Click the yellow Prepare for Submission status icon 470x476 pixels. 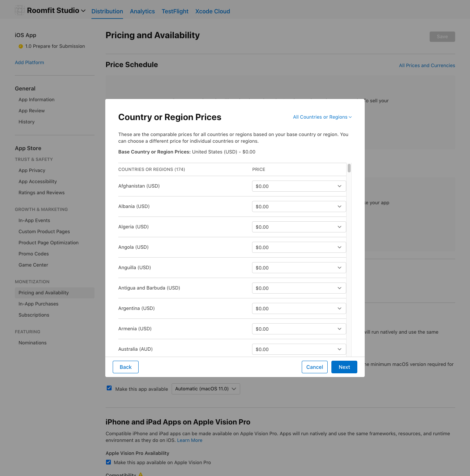(21, 46)
